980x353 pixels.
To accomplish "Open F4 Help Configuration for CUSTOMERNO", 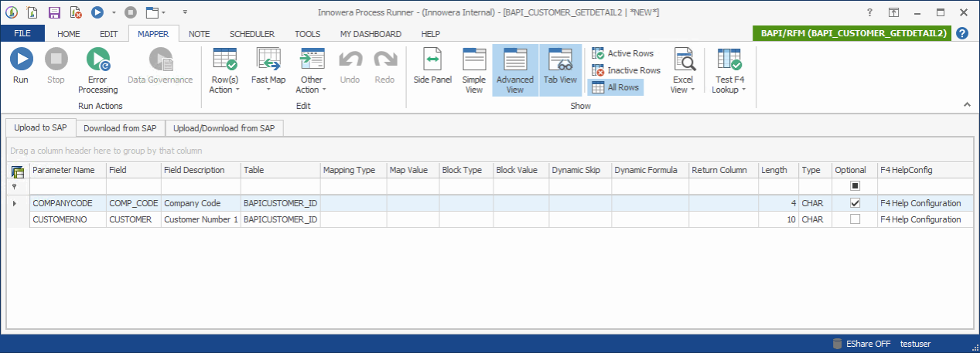I will pyautogui.click(x=920, y=219).
